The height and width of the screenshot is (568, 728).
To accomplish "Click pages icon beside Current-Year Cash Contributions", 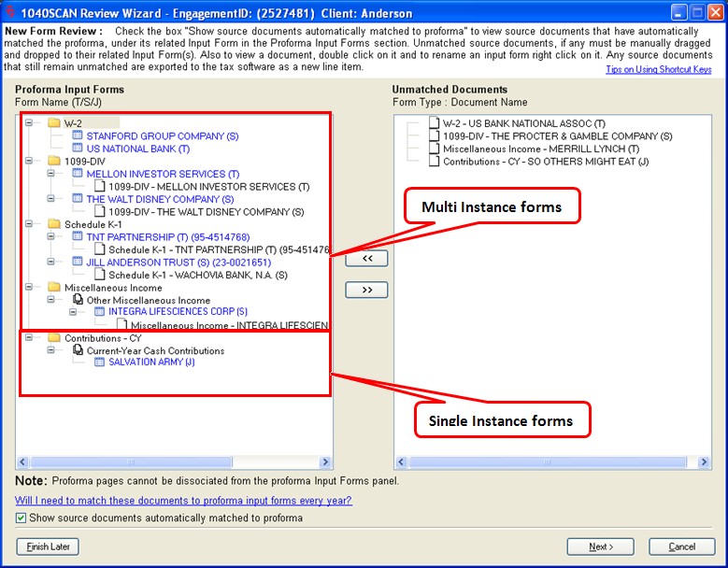I will pyautogui.click(x=78, y=350).
